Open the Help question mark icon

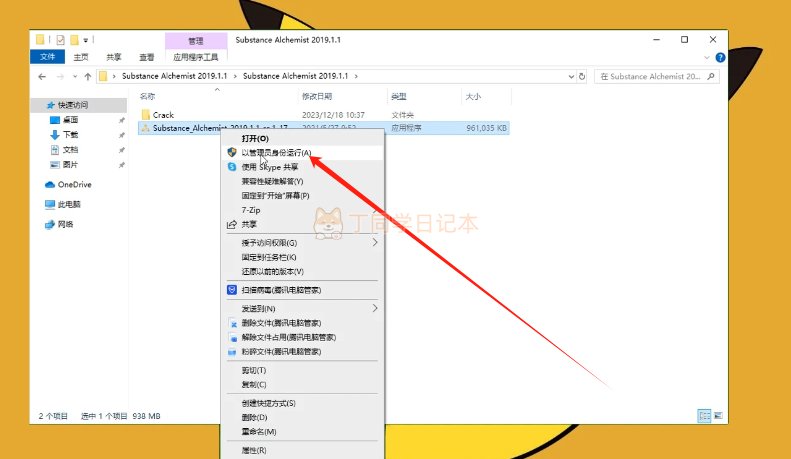720,58
